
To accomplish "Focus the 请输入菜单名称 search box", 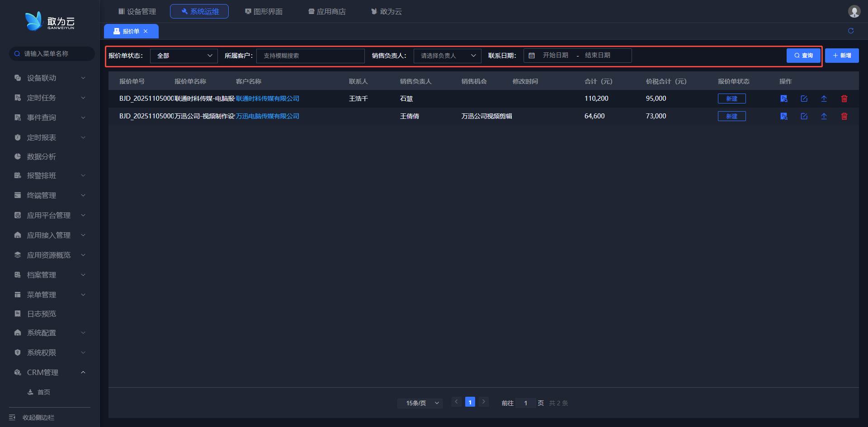I will (52, 54).
